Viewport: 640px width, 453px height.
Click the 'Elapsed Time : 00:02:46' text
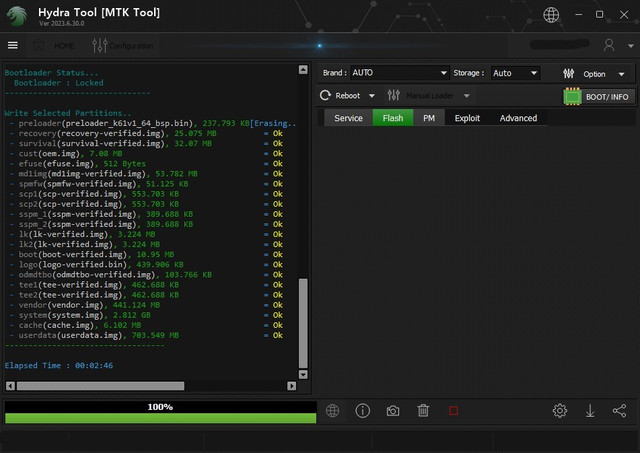point(59,366)
